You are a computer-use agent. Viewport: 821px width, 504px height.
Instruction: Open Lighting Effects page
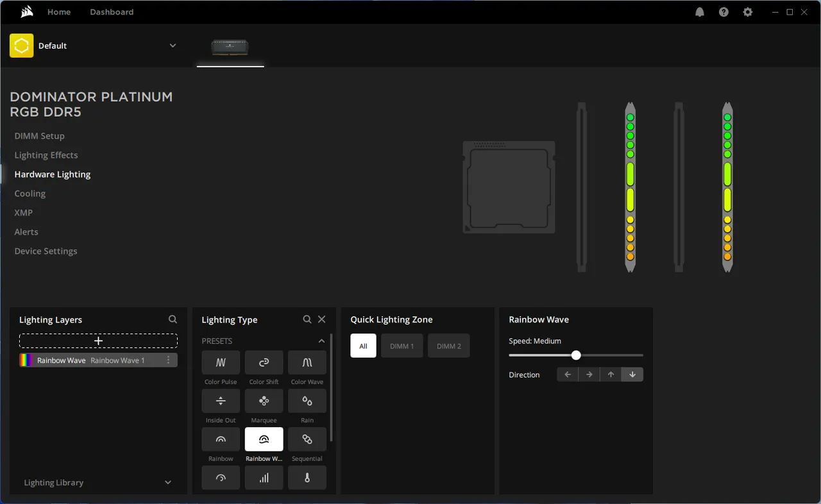pyautogui.click(x=46, y=155)
